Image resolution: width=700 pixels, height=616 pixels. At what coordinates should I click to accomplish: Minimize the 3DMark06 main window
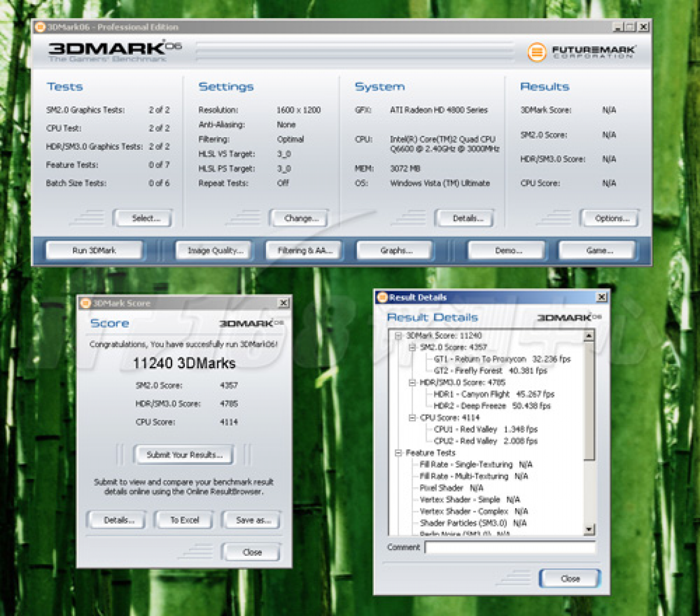pos(618,27)
